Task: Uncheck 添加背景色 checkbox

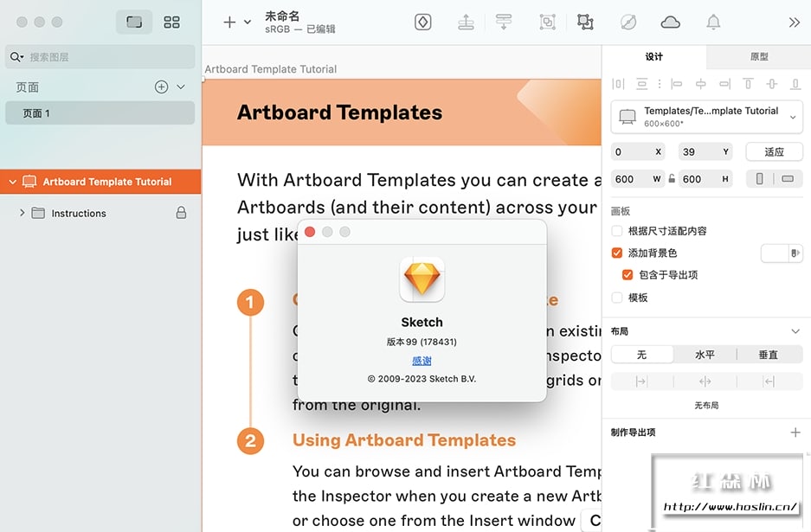Action: click(x=616, y=253)
